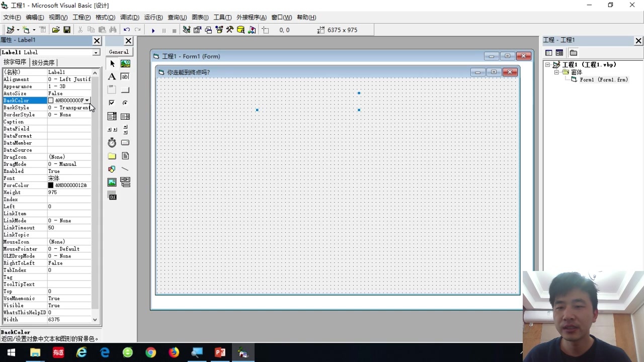Select the Label control tool
Screen dimensions: 644x362
point(112,76)
